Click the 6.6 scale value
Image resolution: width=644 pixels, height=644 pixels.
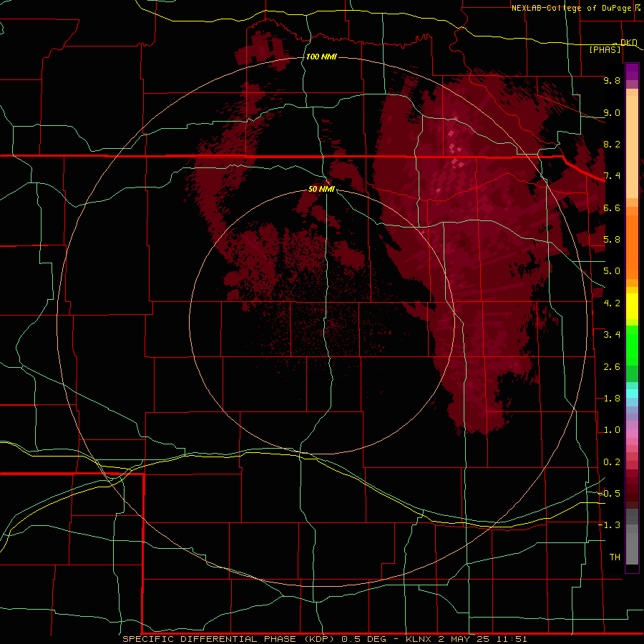(x=612, y=208)
